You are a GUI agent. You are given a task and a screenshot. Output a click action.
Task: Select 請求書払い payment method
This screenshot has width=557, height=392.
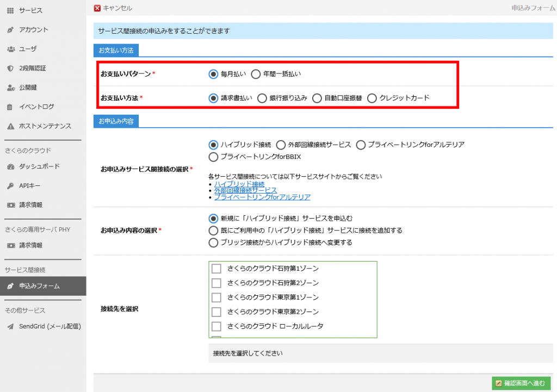(213, 98)
